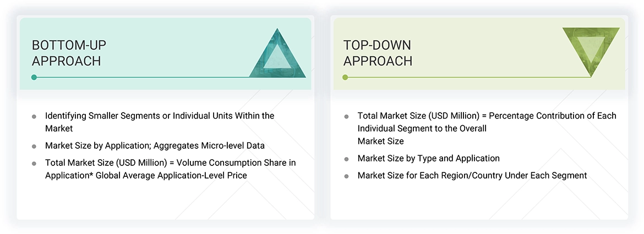Click the teal dot under Bottom-Up heading
644x234 pixels.
tap(34, 77)
